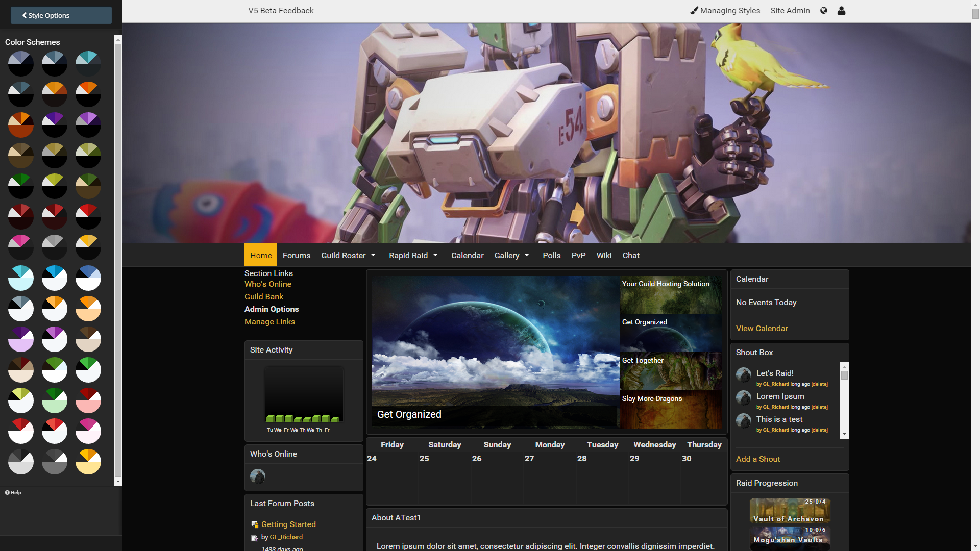Click Add a Shout link
The height and width of the screenshot is (551, 980).
[758, 459]
